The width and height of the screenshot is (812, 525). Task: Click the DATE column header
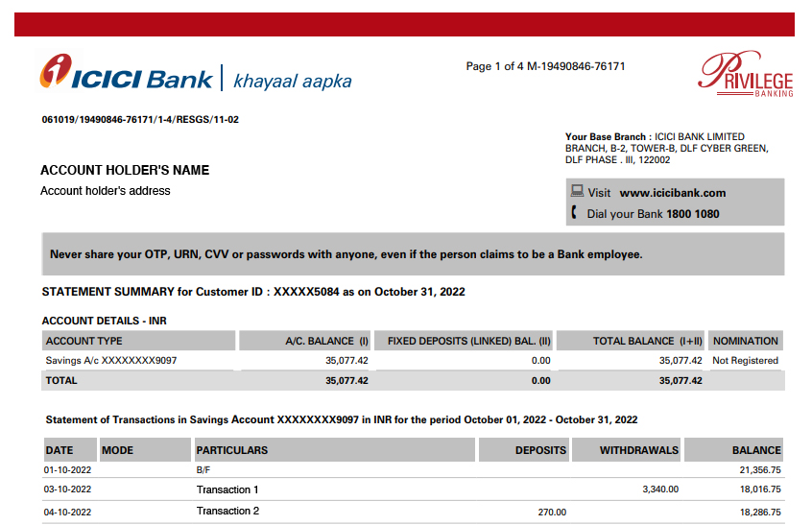point(70,450)
